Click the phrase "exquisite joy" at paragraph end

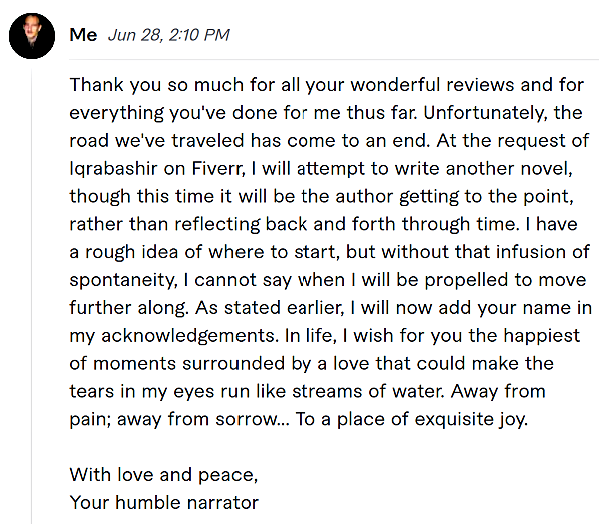tap(471, 419)
